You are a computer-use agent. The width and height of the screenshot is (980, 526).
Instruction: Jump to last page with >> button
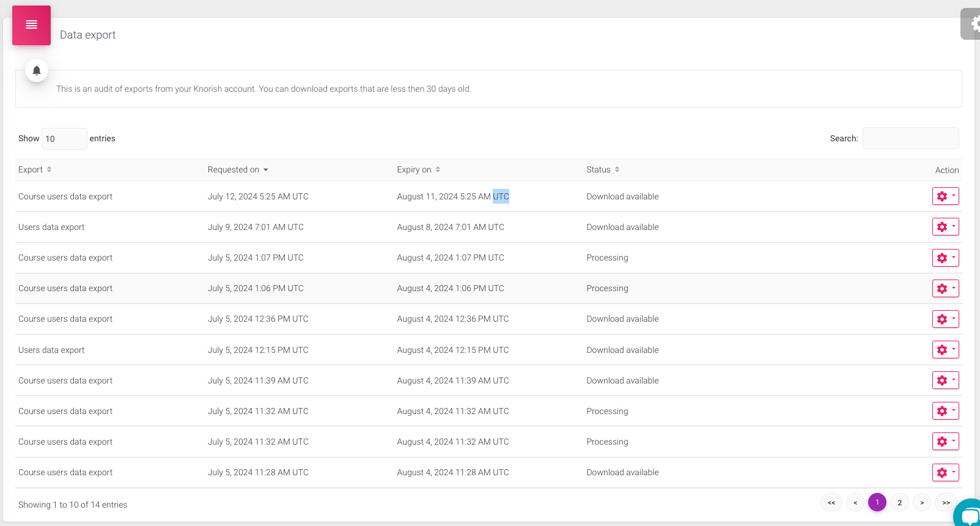pos(946,503)
